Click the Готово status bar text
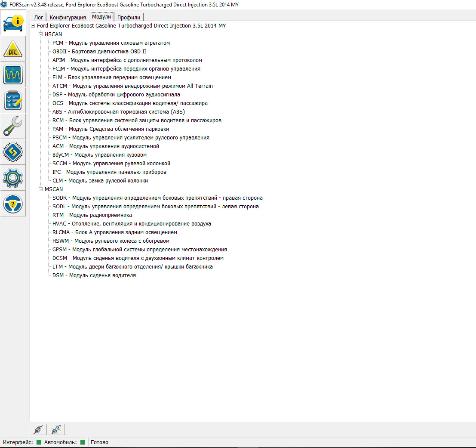This screenshot has height=448, width=476. [x=99, y=442]
